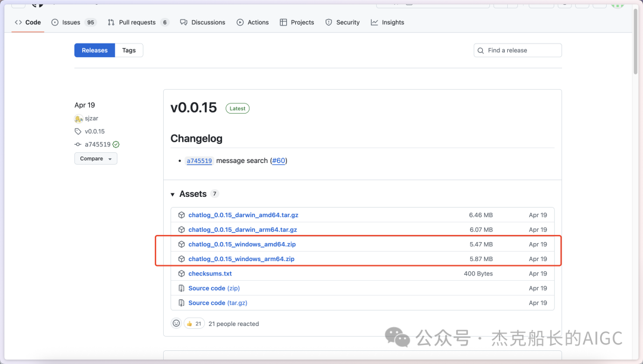Toggle the thumbs-up reaction with 21
The height and width of the screenshot is (364, 643).
194,324
